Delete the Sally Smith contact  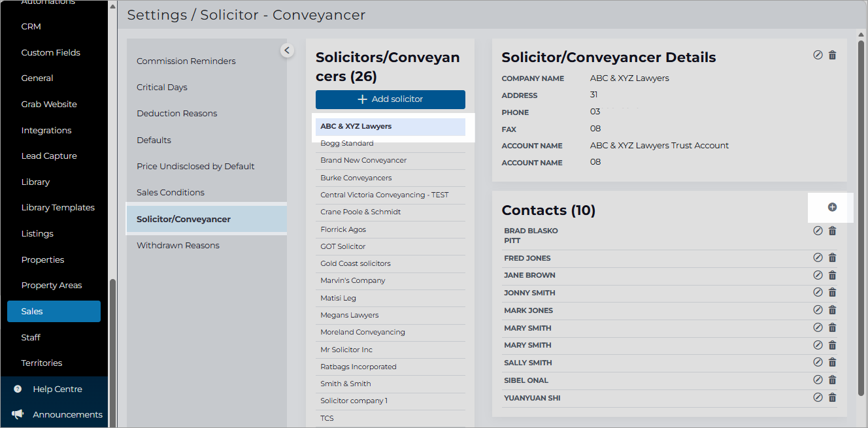point(832,363)
